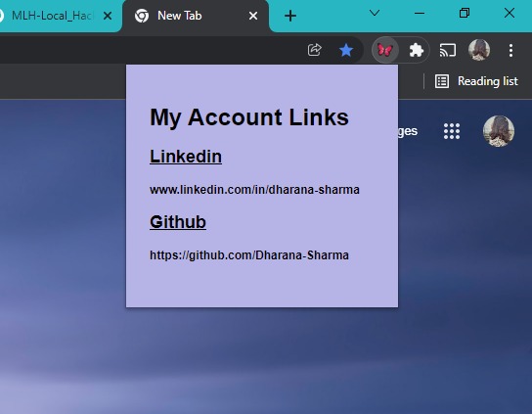Screen dimensions: 532x414
Task: Click the share this page icon
Action: tap(315, 50)
